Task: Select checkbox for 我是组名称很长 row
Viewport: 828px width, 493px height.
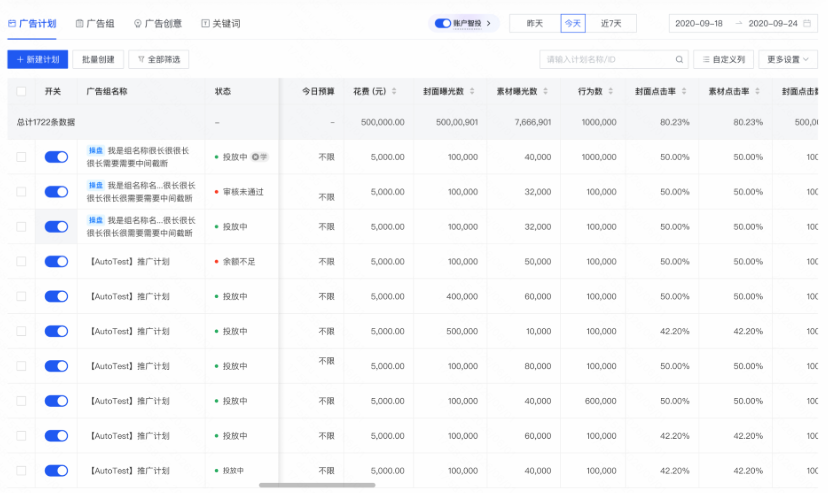Action: click(x=21, y=157)
